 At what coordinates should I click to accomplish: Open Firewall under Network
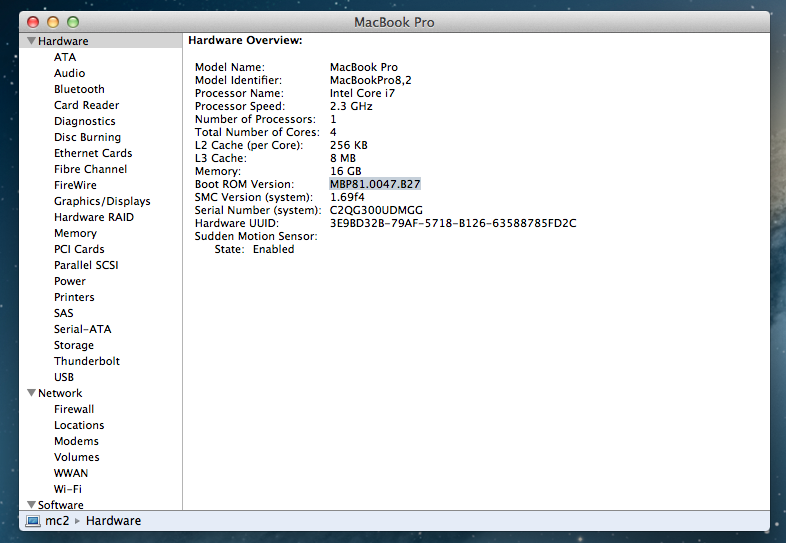tap(74, 409)
